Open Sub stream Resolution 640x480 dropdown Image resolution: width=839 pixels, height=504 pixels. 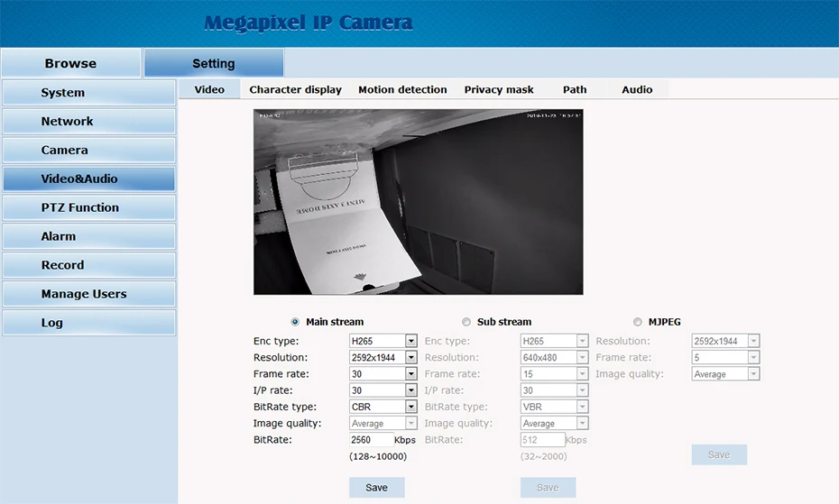[x=554, y=357]
